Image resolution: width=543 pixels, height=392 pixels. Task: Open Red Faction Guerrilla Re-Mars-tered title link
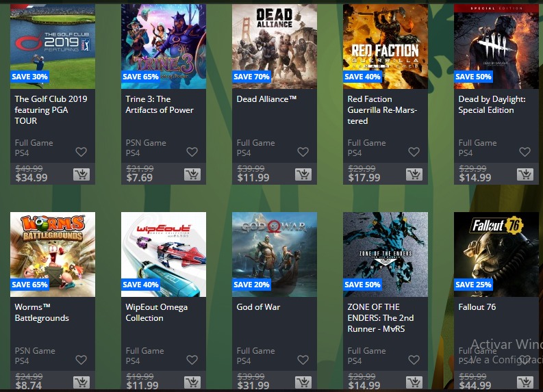coord(382,110)
